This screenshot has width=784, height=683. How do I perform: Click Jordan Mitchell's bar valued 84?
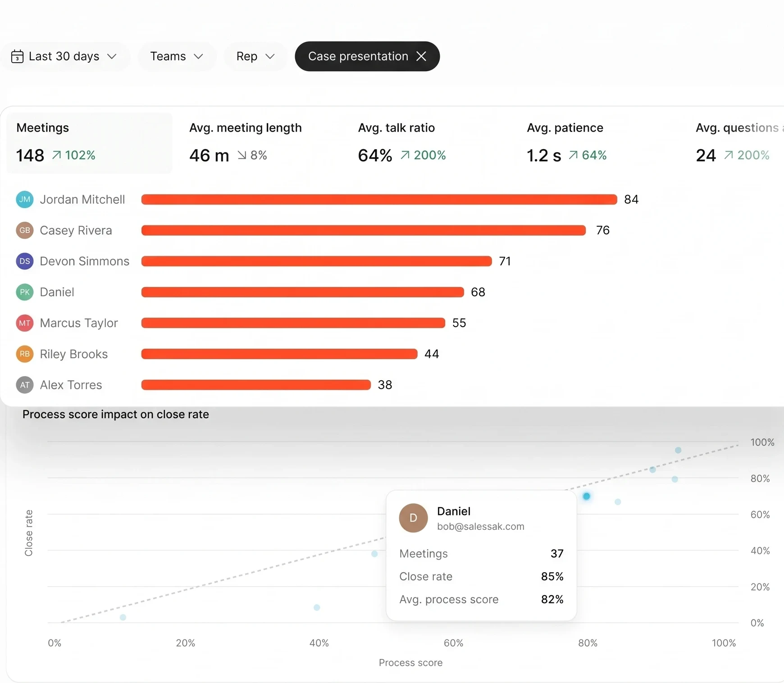379,200
